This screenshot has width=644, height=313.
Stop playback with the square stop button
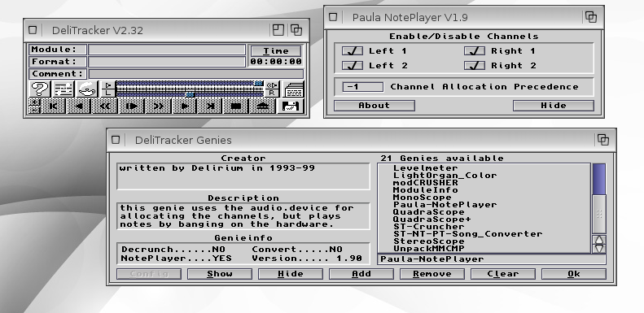point(235,107)
